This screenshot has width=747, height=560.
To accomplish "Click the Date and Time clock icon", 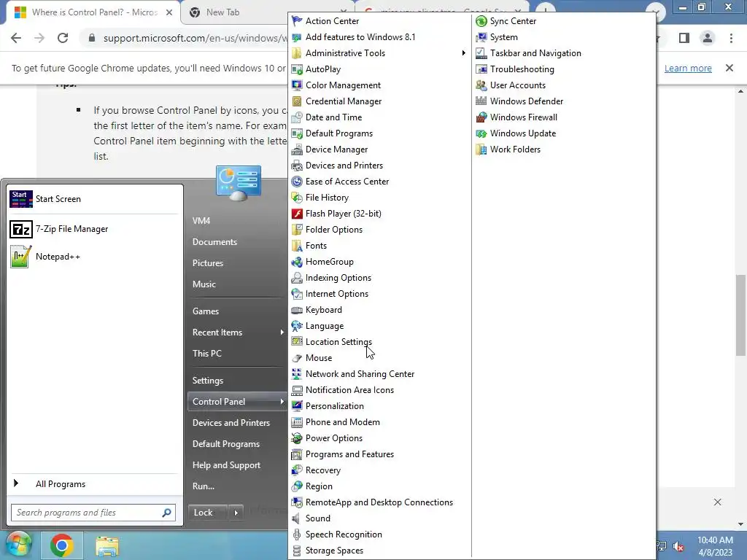I will pos(297,117).
